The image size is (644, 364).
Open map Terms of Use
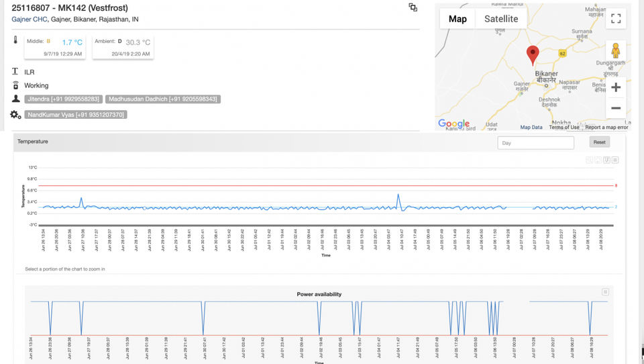click(564, 128)
